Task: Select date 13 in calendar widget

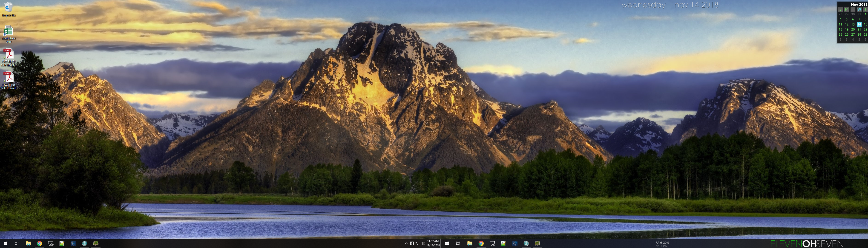Action: (x=853, y=24)
